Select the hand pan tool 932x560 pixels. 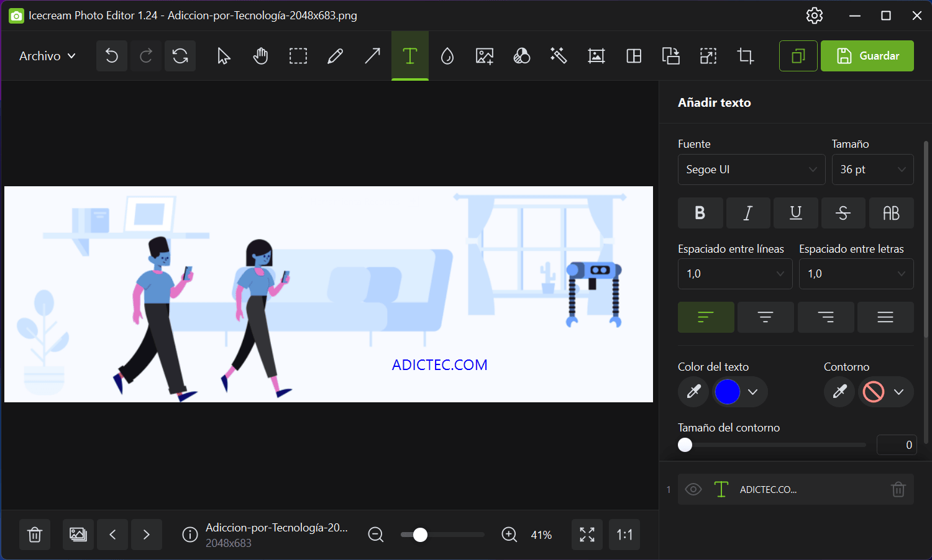(x=260, y=56)
